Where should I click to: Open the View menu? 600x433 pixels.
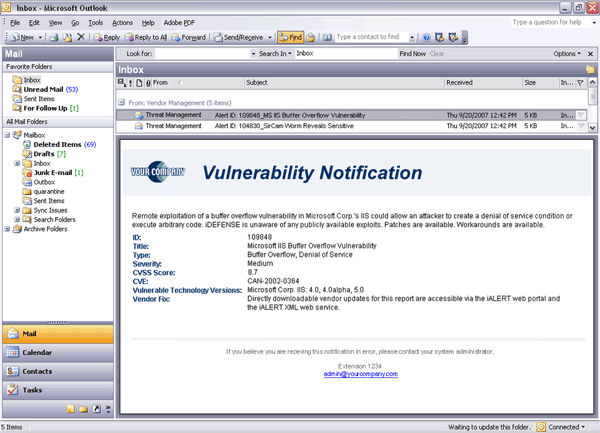pyautogui.click(x=55, y=23)
